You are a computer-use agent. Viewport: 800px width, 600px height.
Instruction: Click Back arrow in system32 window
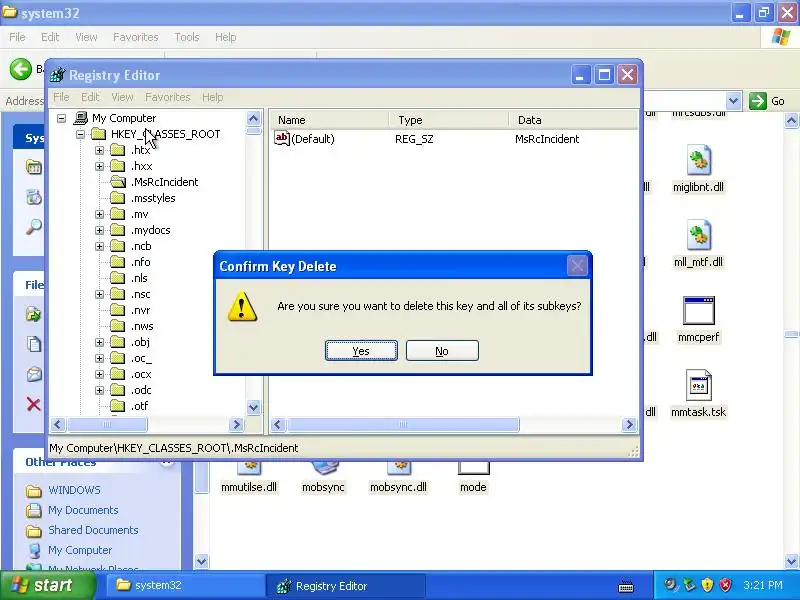(21, 69)
